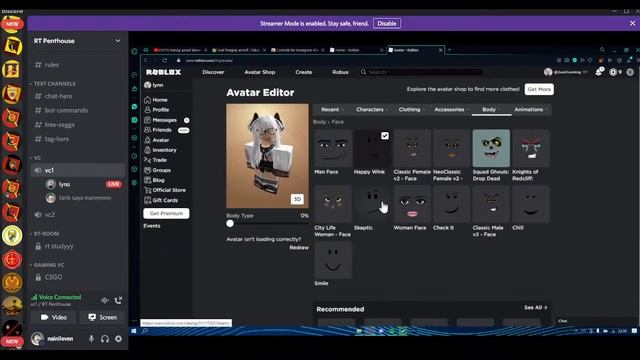Toggle avatar preview with 3D button
Viewport: 640px width, 360px height.
pos(297,199)
